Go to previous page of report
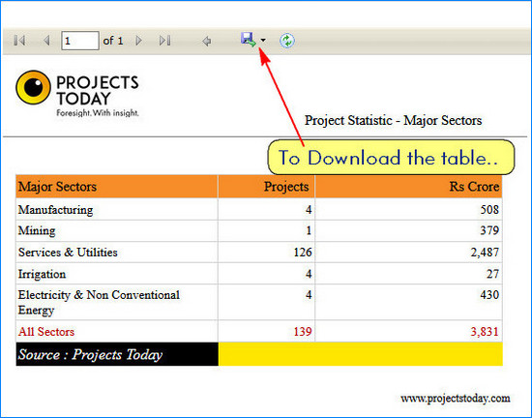The image size is (532, 418). [46, 41]
